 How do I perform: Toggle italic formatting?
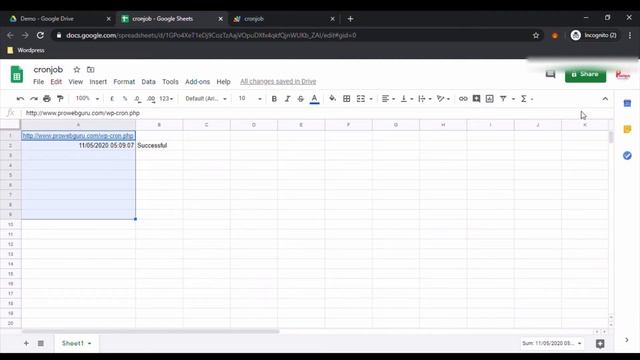(287, 99)
